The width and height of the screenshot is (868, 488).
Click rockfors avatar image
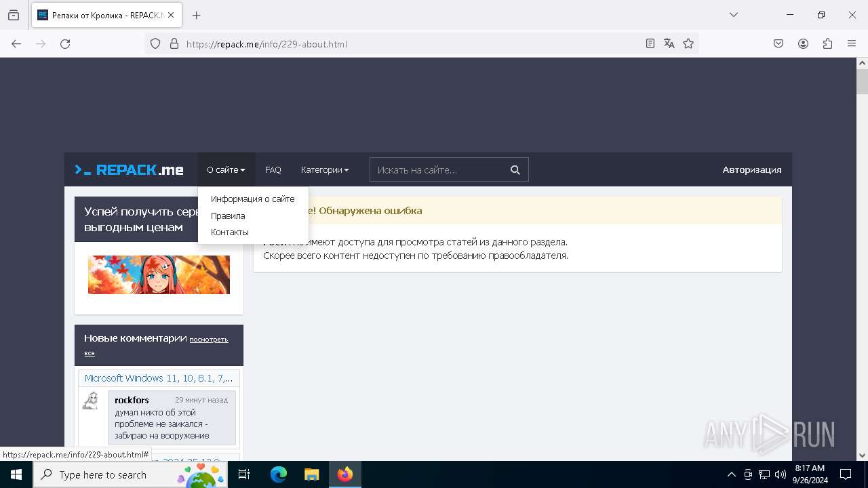[90, 401]
